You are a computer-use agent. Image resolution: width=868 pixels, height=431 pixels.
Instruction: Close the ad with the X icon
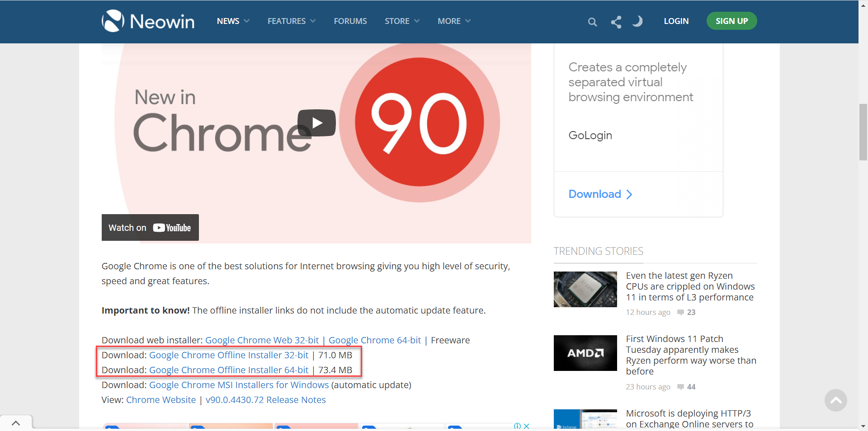point(527,426)
